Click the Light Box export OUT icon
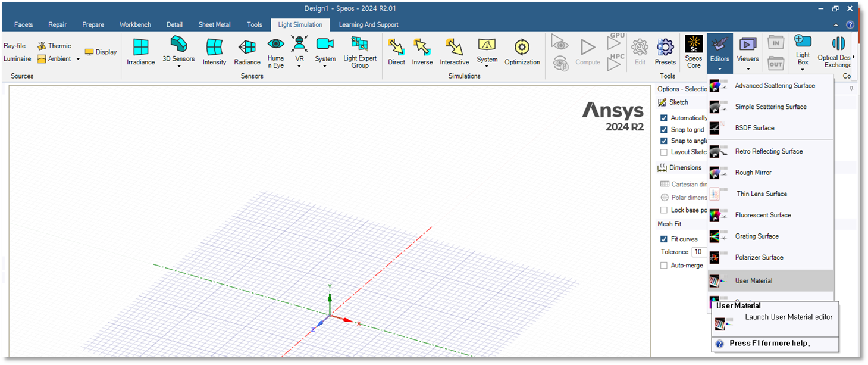Screen dimensions: 868x365 776,63
